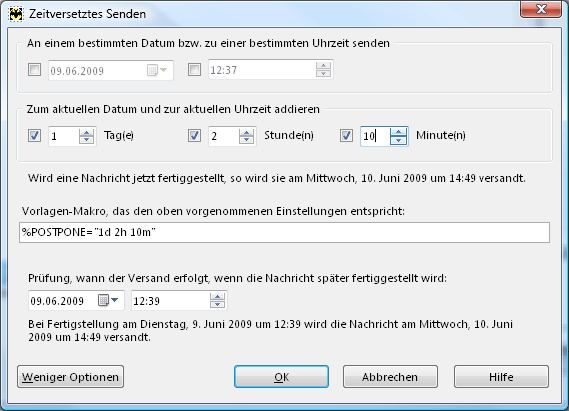This screenshot has height=411, width=569.
Task: Click the Weniger Optionen button
Action: [x=70, y=377]
